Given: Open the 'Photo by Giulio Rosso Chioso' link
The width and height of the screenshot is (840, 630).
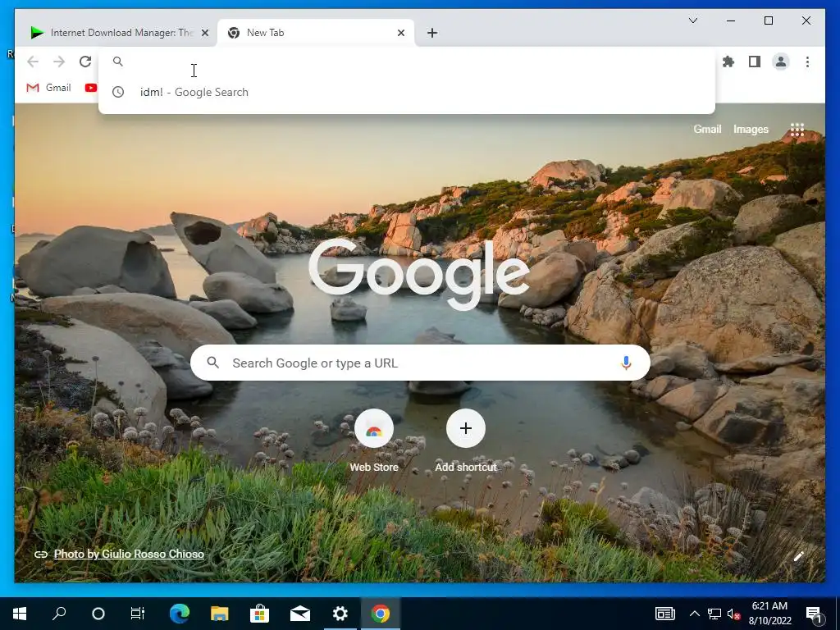Looking at the screenshot, I should pos(129,554).
